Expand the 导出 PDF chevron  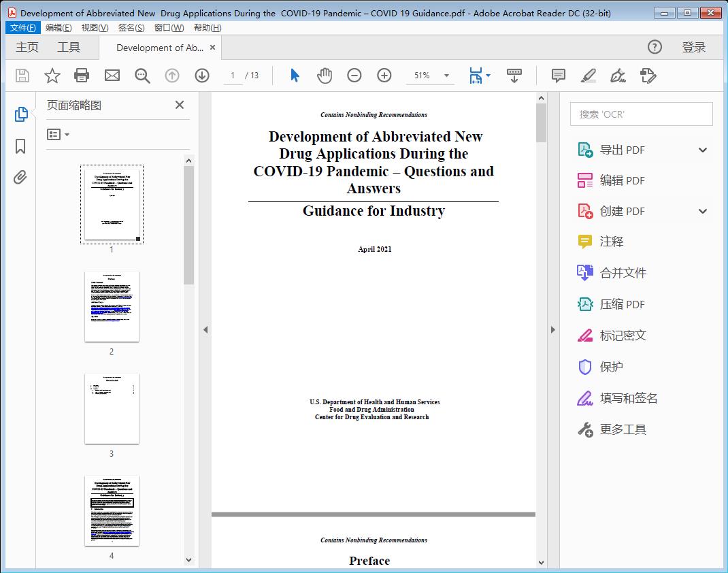pos(702,149)
